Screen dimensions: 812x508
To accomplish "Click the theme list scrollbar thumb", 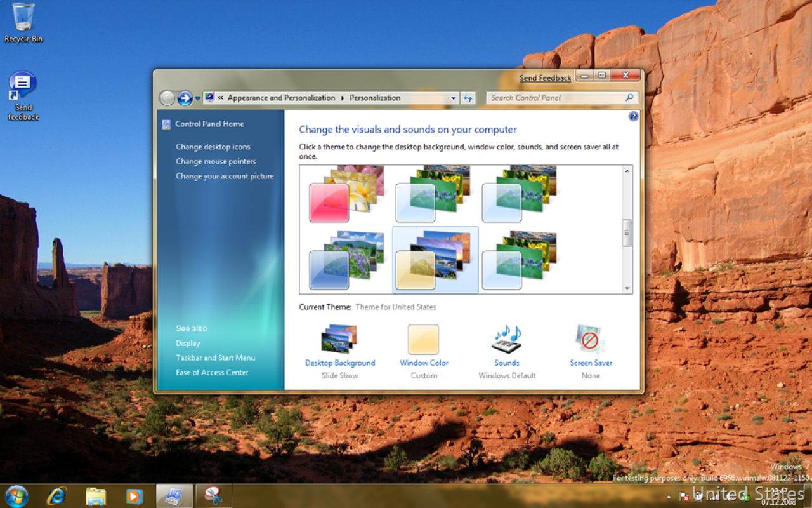I will (x=627, y=232).
